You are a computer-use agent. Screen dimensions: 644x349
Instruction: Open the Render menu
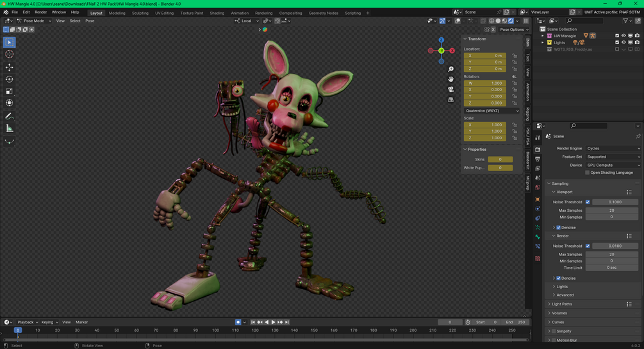pyautogui.click(x=40, y=12)
